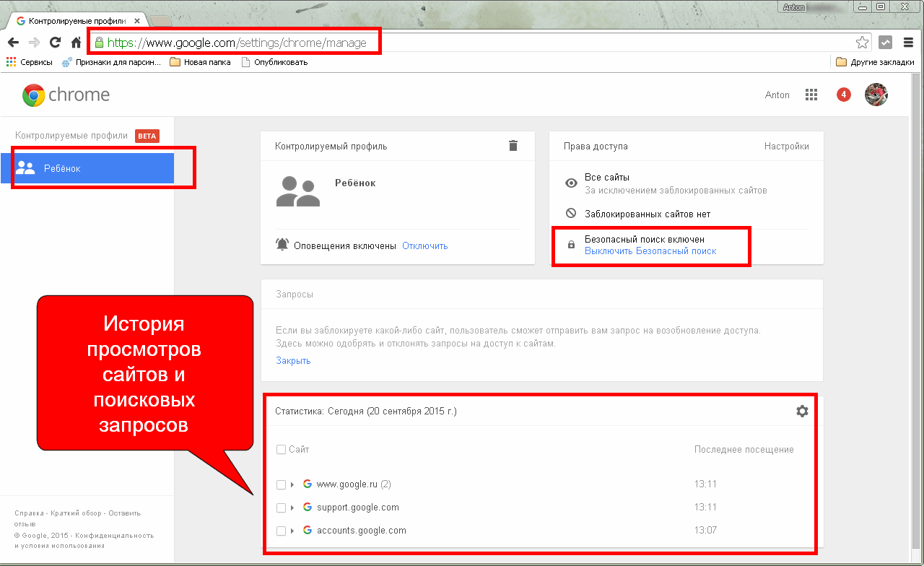Tick the support.google.com checkbox
Screen dimensions: 924x566
click(282, 508)
